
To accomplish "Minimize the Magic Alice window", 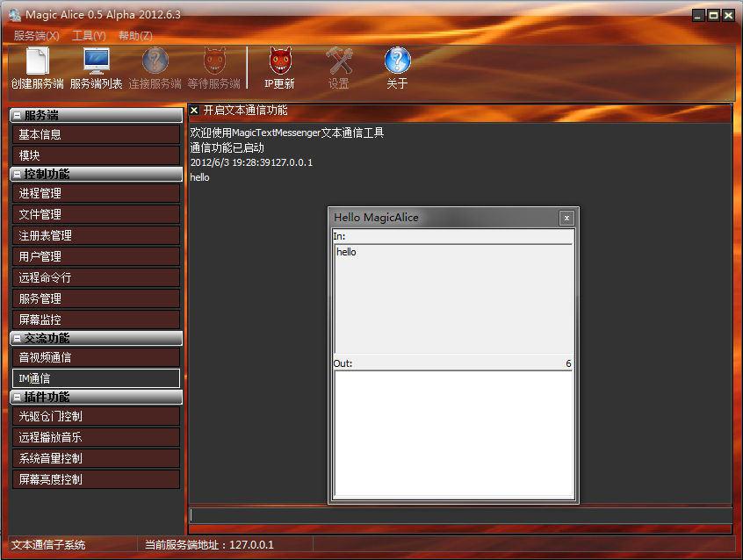I will click(x=698, y=16).
